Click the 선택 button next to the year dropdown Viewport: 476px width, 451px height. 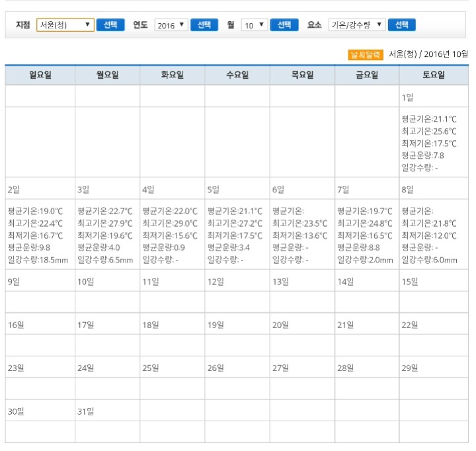[x=204, y=25]
